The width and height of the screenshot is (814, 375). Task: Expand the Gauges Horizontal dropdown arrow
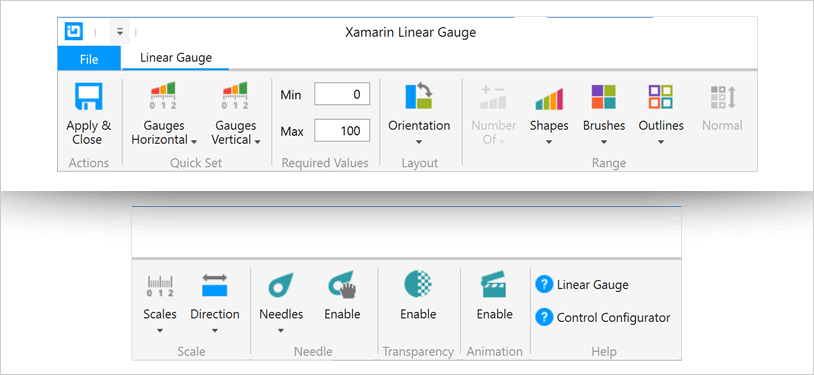(194, 141)
